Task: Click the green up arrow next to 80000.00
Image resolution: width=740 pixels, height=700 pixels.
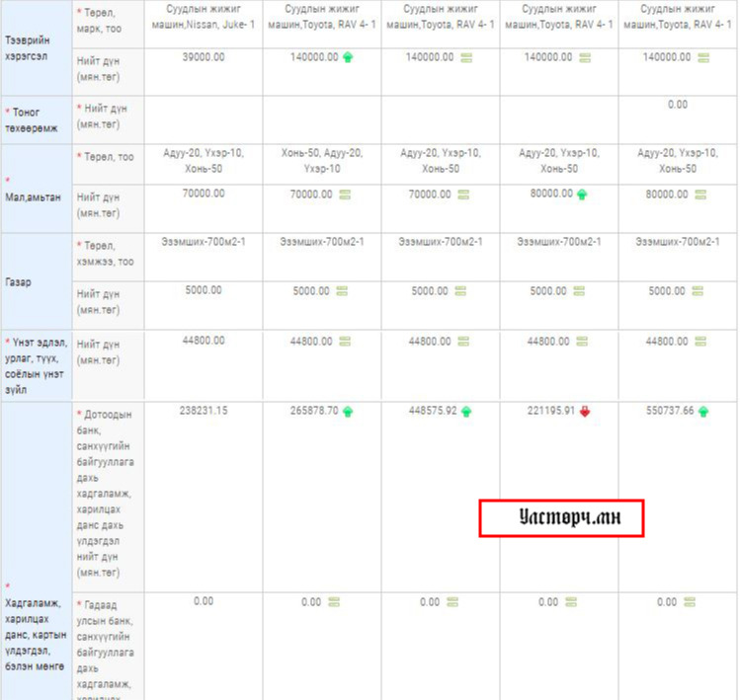Action: (582, 194)
